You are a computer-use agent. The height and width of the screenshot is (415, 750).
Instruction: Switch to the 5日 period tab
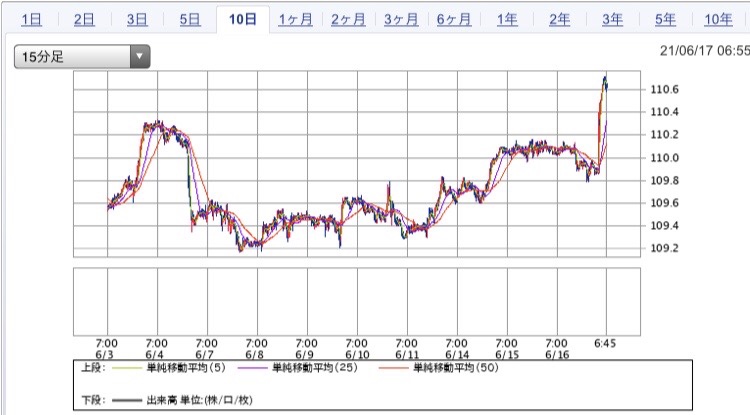pyautogui.click(x=190, y=20)
